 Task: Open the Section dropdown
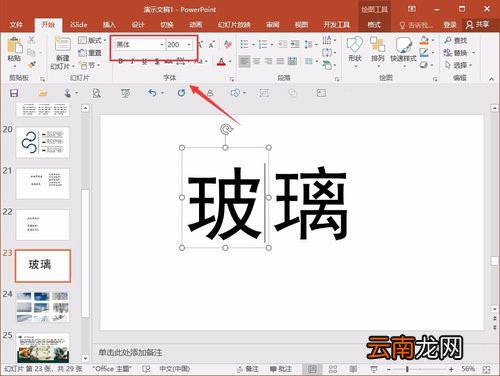pyautogui.click(x=89, y=65)
